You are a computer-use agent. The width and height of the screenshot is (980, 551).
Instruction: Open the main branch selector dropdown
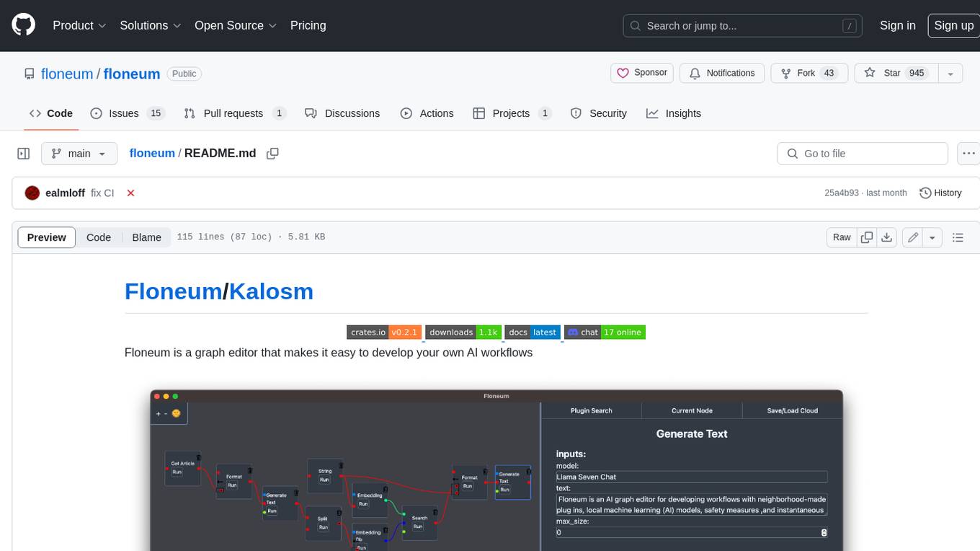click(x=79, y=154)
